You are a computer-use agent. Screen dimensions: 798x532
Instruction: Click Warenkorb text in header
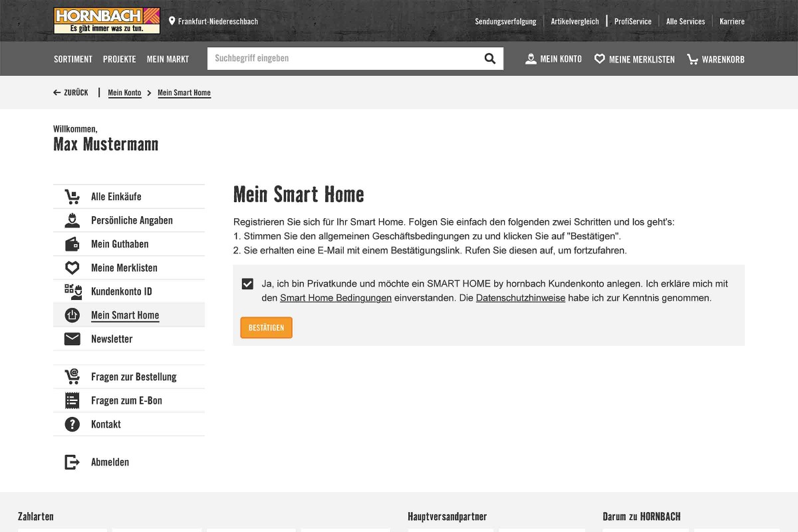(x=723, y=59)
